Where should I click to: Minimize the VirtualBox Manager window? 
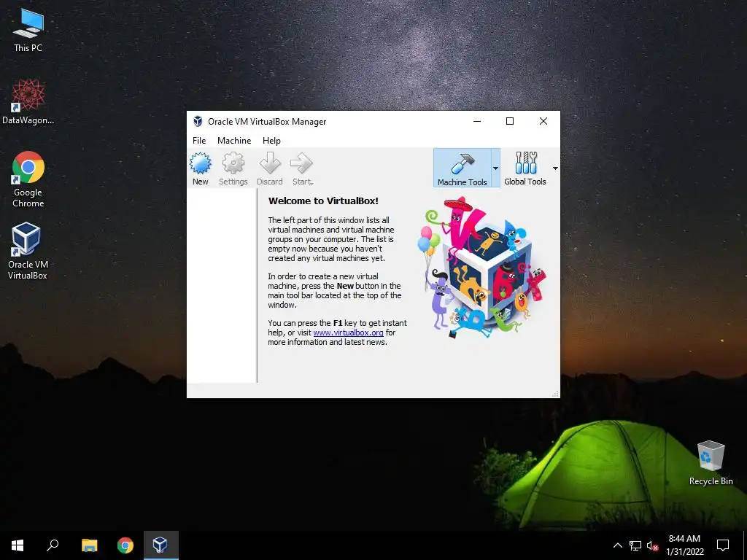[477, 121]
